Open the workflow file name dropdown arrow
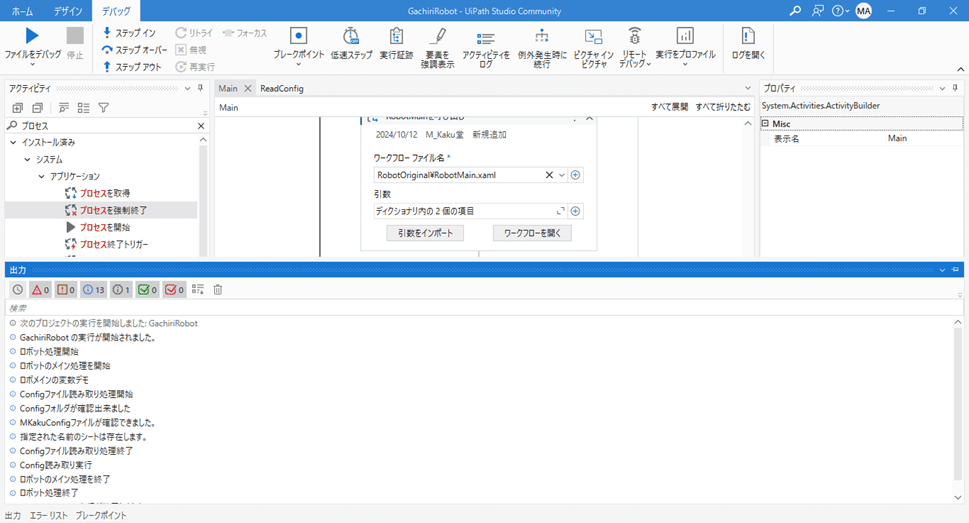969x523 pixels. 562,175
